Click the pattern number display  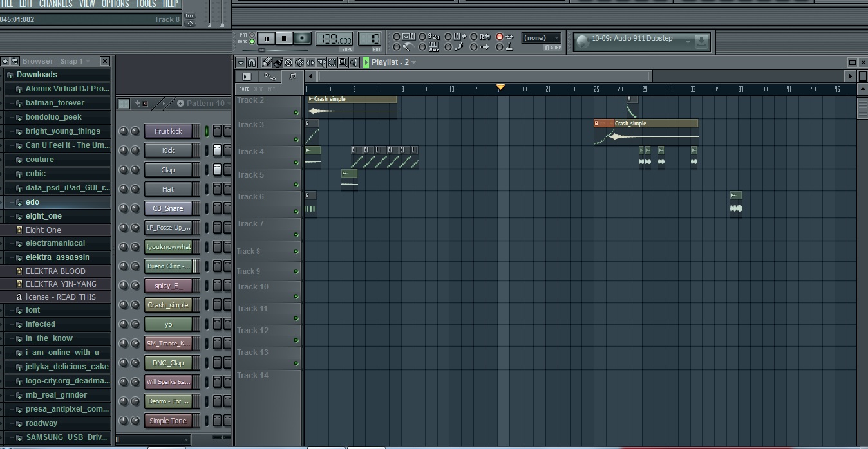[370, 39]
